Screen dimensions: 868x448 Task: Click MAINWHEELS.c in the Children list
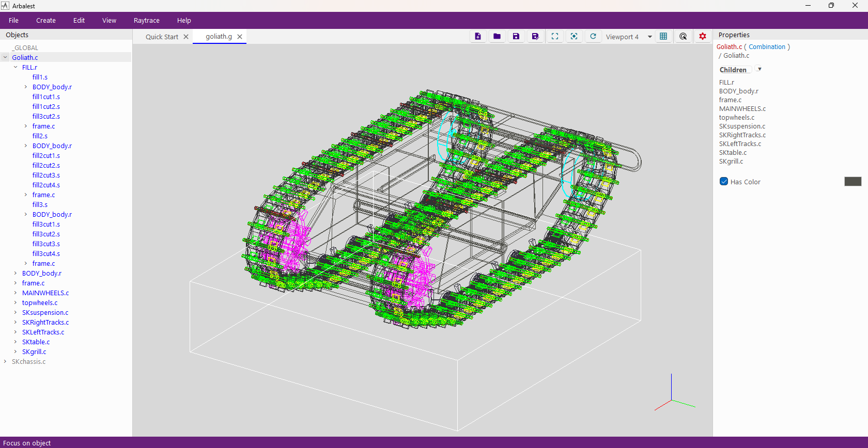(742, 108)
